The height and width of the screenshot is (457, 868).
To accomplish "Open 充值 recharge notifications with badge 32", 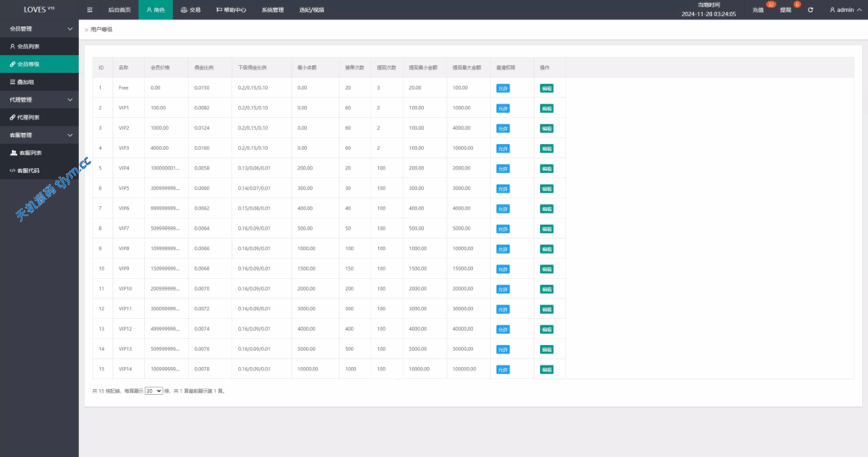I will click(758, 9).
